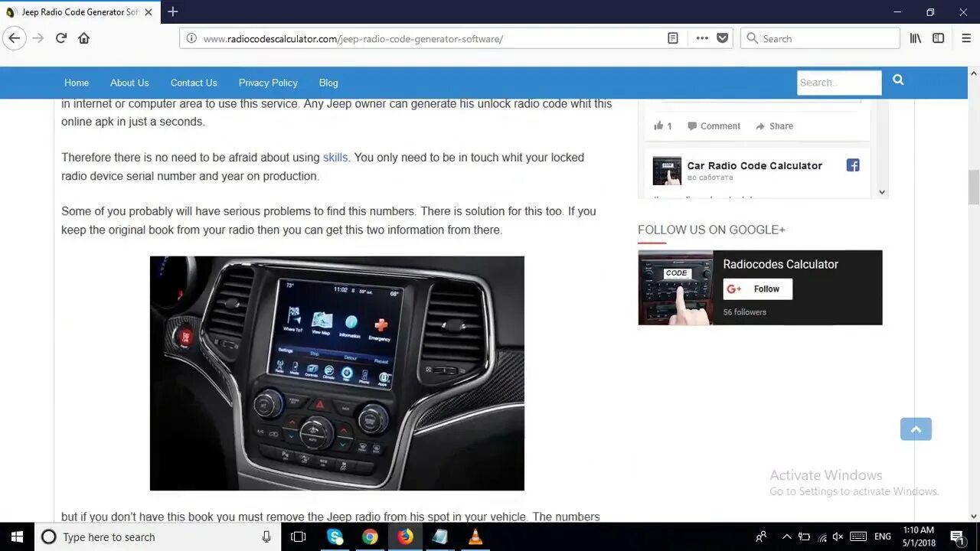Open a new tab with plus button
Viewport: 980px width, 551px height.
[173, 11]
